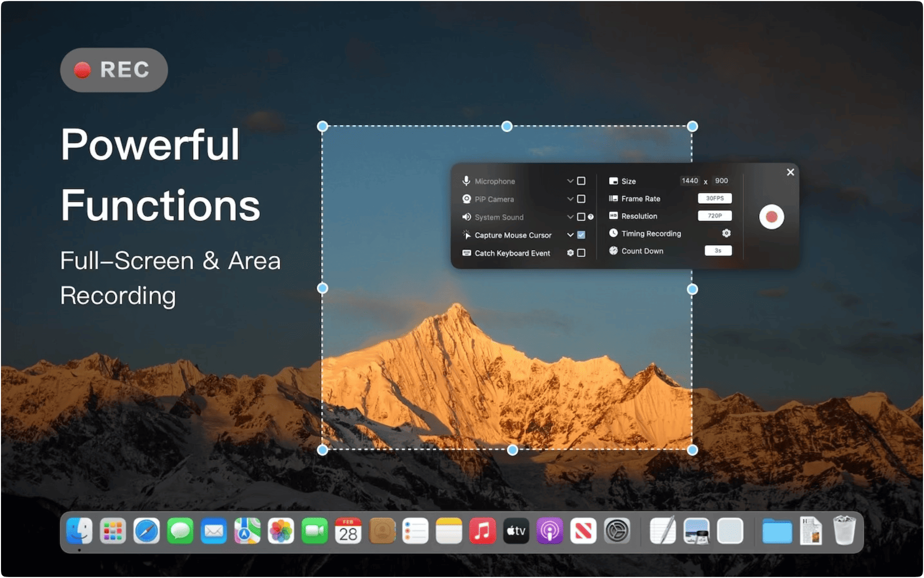The image size is (924, 578).
Task: Uncheck Capture Mouse Cursor
Action: tap(581, 235)
